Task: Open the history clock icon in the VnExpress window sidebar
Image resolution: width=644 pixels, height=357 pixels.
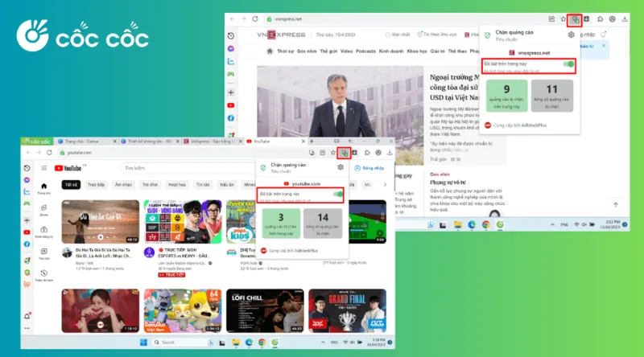Action: pyautogui.click(x=231, y=36)
